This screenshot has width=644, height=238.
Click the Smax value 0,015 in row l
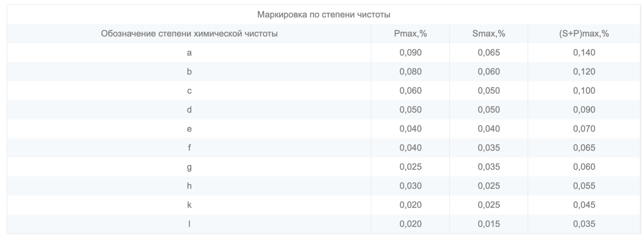[488, 224]
